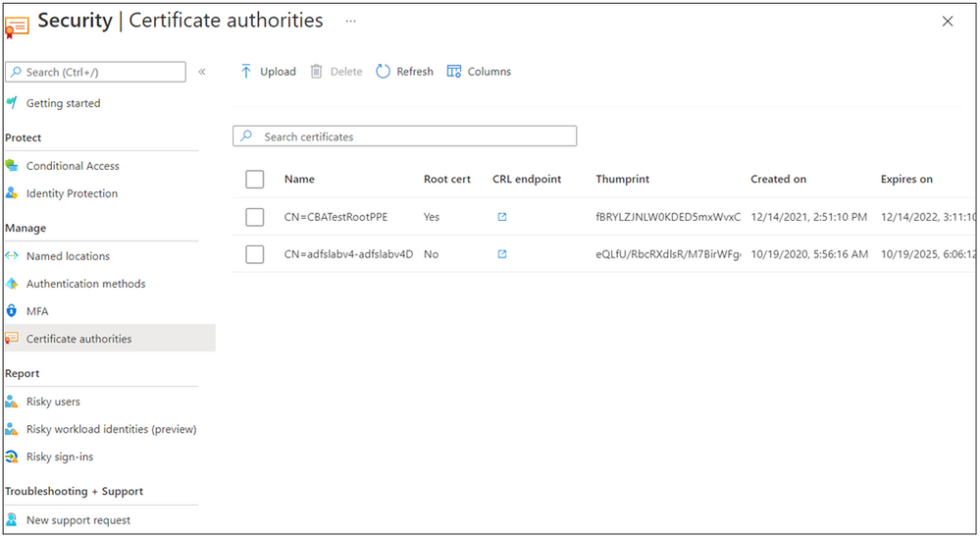This screenshot has width=980, height=538.
Task: Sort by the Expires on column header
Action: [x=906, y=179]
